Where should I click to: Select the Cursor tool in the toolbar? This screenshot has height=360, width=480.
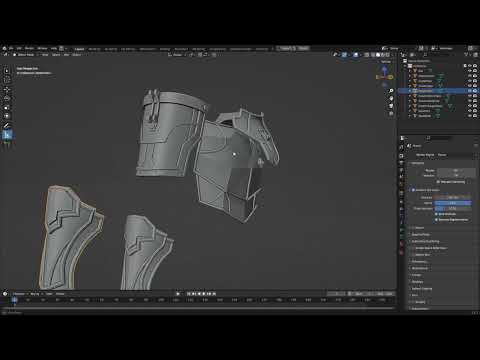point(7,80)
